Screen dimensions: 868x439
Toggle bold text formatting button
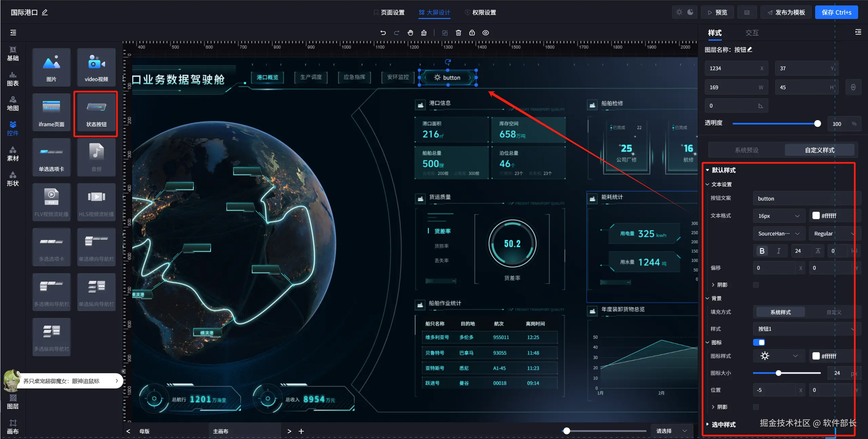tap(762, 251)
